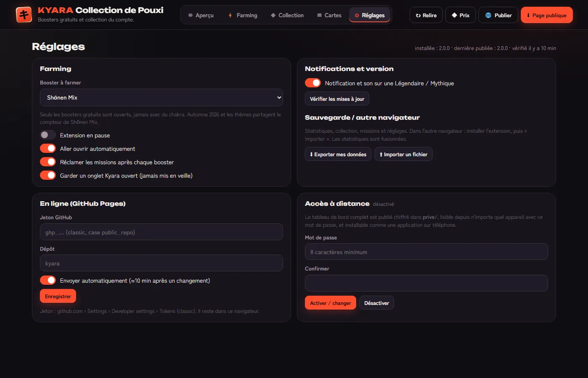This screenshot has width=588, height=378.
Task: Click the Enregistrer button
Action: tap(58, 296)
